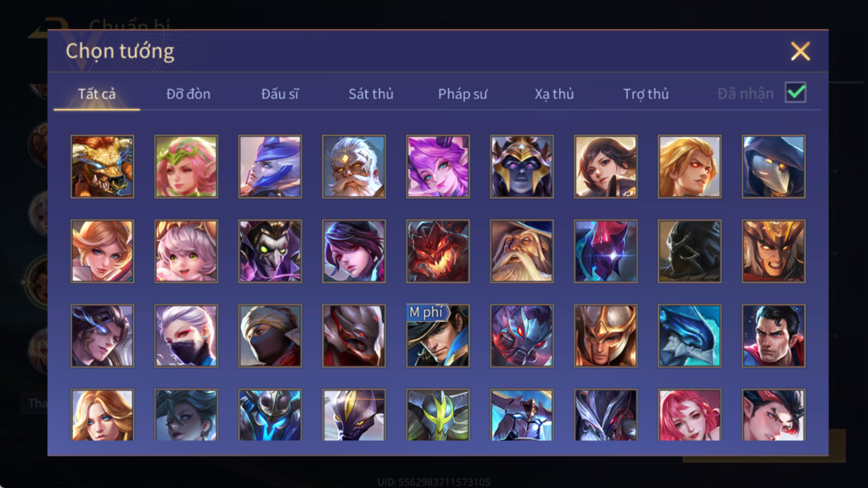Toggle the Đã nhận owned checkbox
Viewport: 868px width, 488px height.
click(795, 93)
